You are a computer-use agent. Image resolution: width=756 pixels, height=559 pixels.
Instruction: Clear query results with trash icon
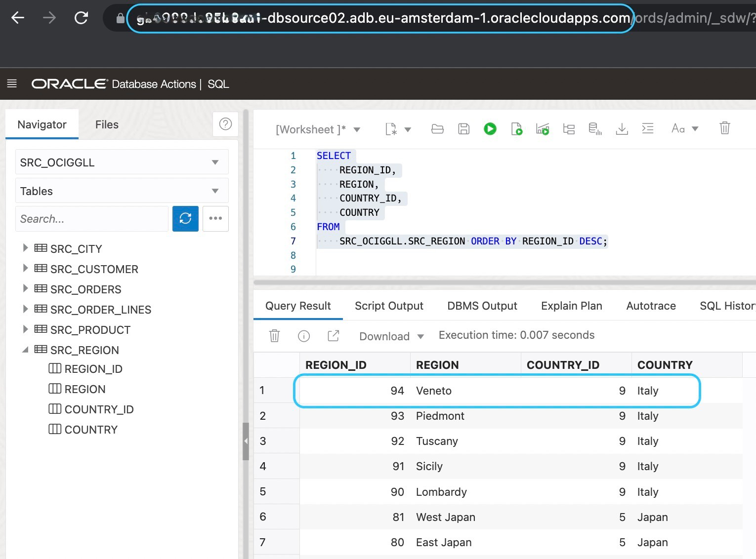click(274, 336)
